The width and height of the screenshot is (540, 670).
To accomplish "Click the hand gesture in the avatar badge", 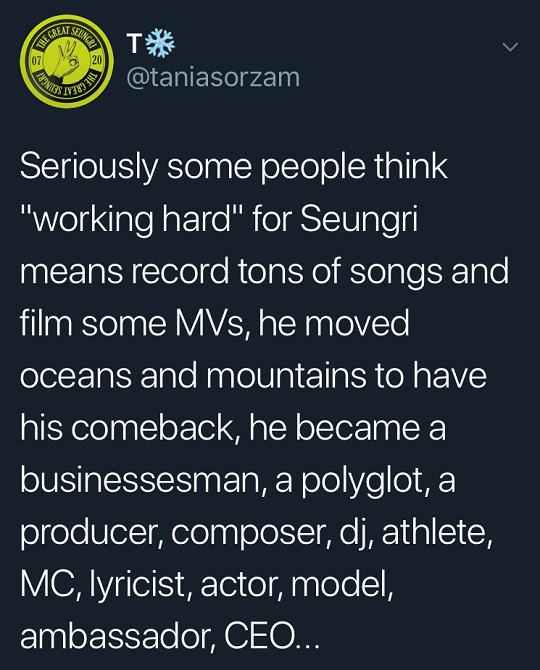I will coord(68,60).
